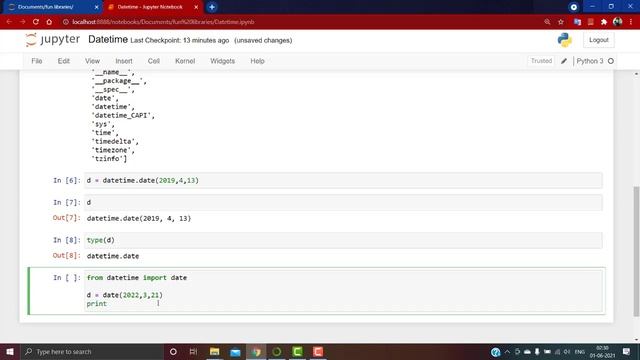Image resolution: width=640 pixels, height=360 pixels.
Task: Click the d = date(2022,3,21) line
Action: [x=124, y=295]
